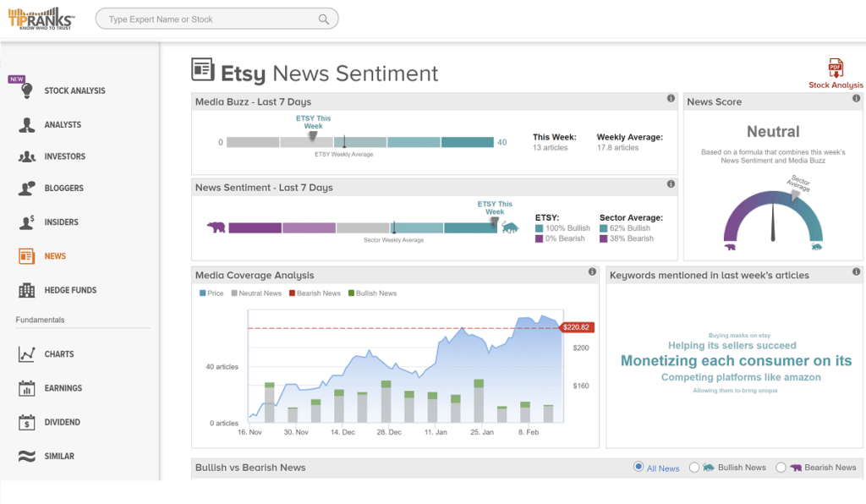Click the expert name or stock search field
Viewport: 866px width, 504px height.
[x=216, y=19]
